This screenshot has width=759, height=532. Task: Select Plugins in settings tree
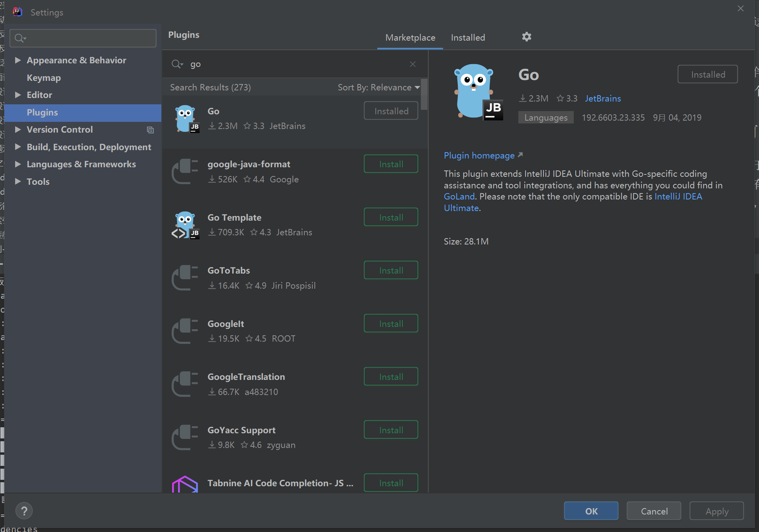point(83,112)
